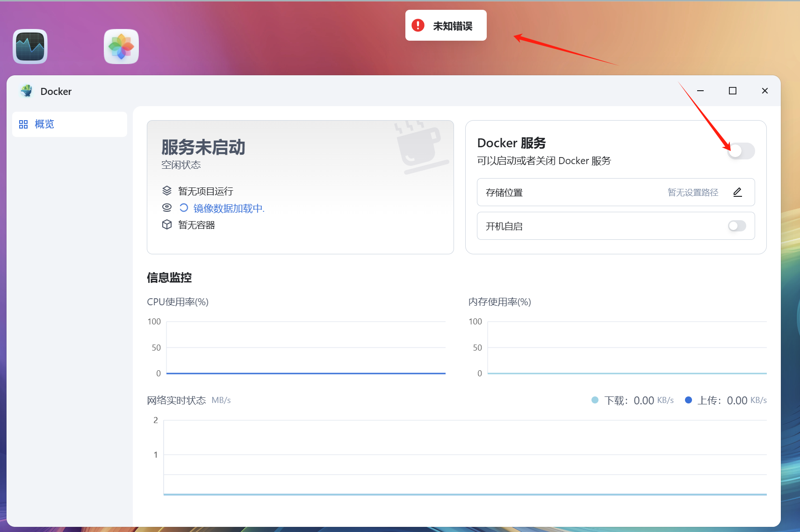Click the layers icon beside 暂无项目运行
800x532 pixels.
(167, 191)
